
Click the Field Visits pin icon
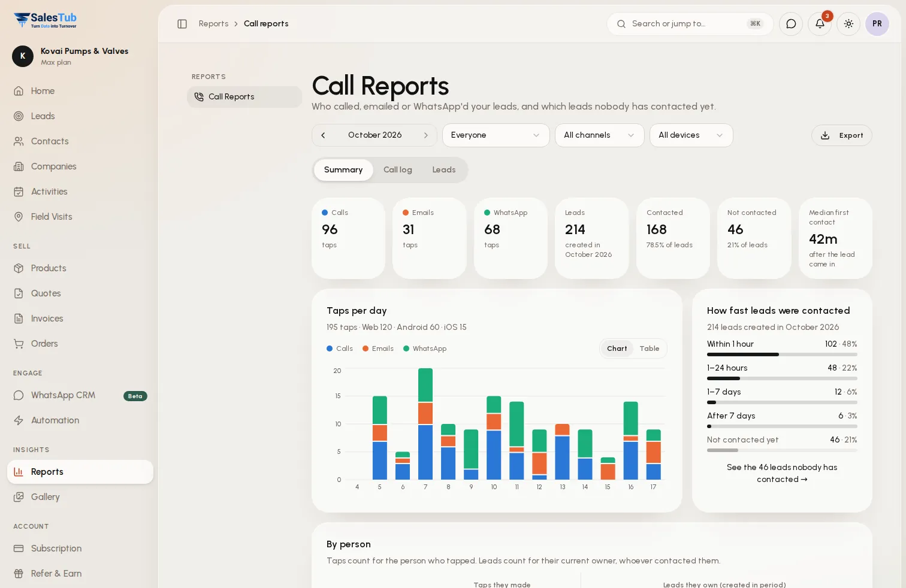[x=19, y=217]
